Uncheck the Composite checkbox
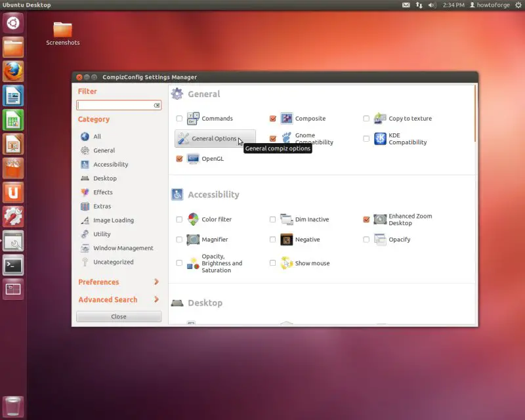 [x=273, y=119]
